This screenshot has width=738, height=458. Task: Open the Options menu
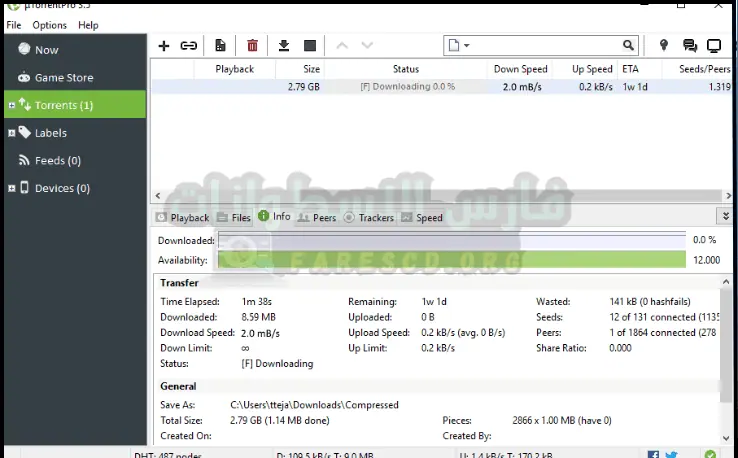click(49, 25)
